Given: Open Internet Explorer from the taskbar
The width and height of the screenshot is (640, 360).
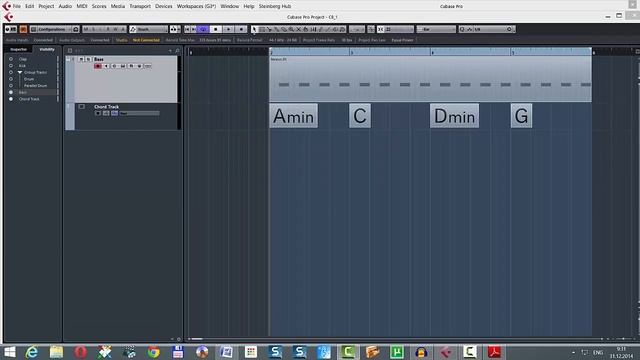Looking at the screenshot, I should (x=31, y=352).
